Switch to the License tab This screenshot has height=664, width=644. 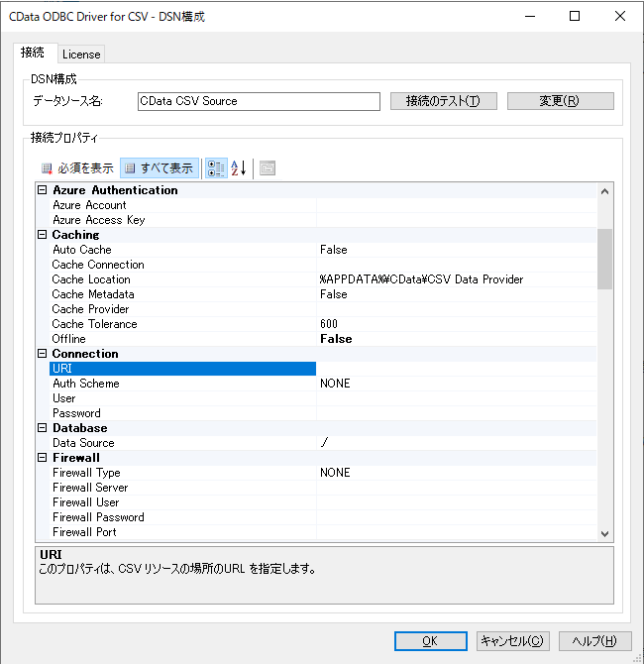pos(81,55)
